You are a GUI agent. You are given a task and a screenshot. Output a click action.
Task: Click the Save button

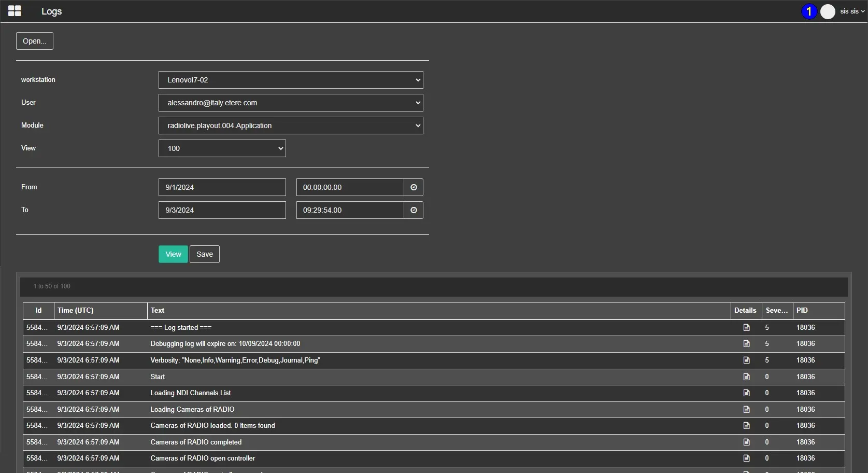[x=205, y=254]
